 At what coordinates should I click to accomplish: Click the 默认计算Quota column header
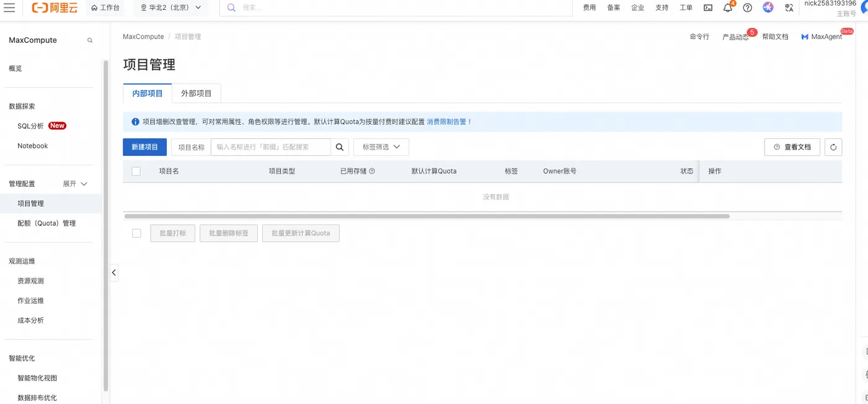coord(434,171)
